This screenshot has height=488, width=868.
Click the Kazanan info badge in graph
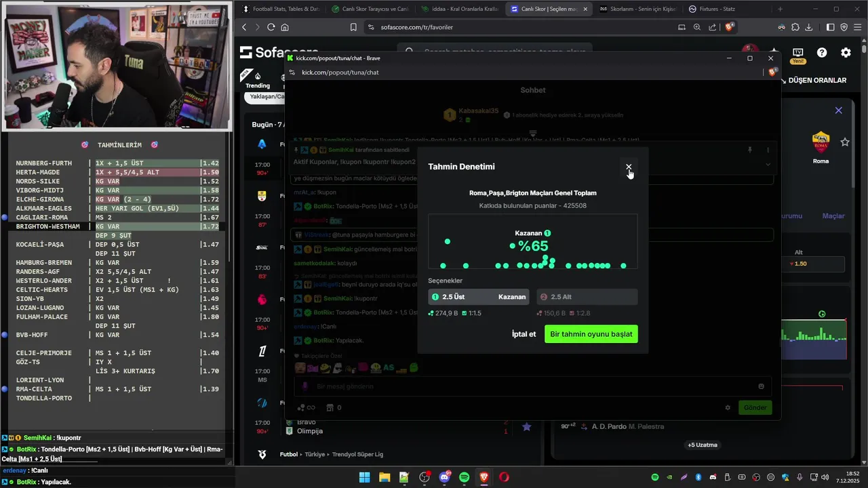tap(547, 233)
